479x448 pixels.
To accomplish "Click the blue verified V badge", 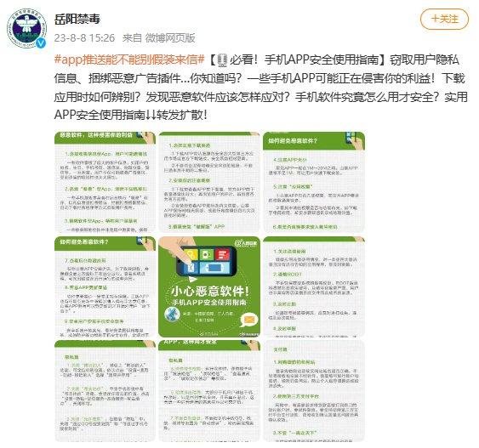I will 41,43.
